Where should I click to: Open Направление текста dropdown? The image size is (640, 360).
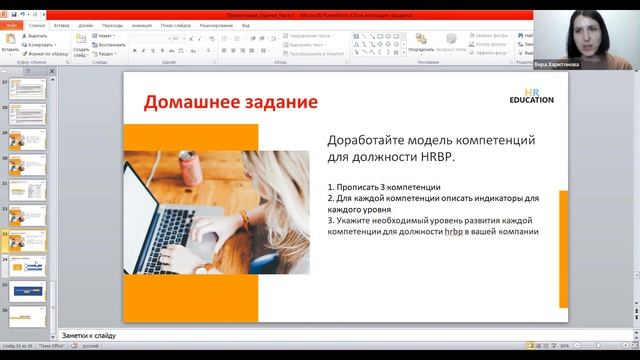point(308,36)
